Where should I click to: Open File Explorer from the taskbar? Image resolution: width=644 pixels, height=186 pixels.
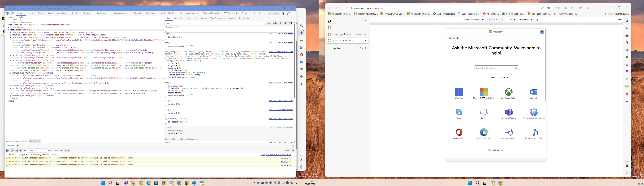(x=133, y=183)
